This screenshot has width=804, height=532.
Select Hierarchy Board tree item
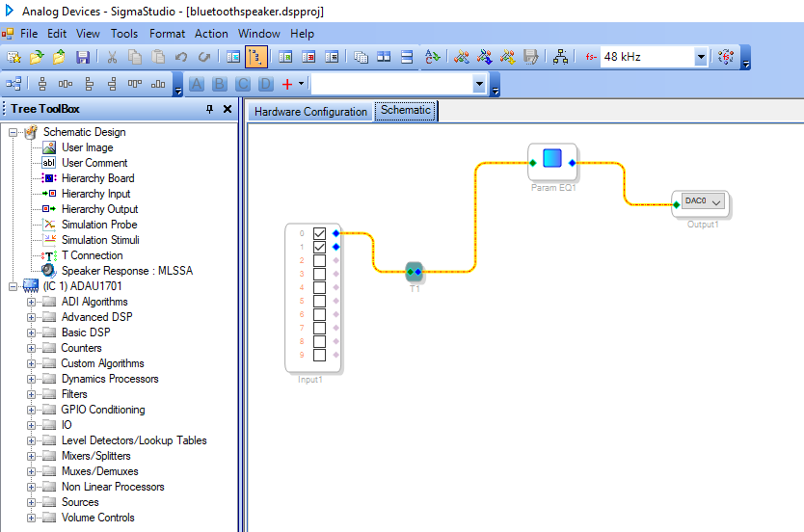(x=98, y=178)
